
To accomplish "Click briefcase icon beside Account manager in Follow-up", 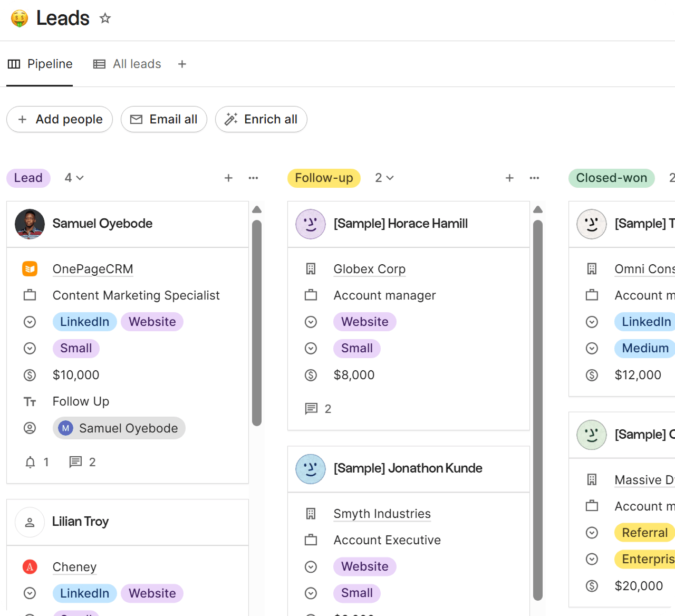I will (x=311, y=295).
